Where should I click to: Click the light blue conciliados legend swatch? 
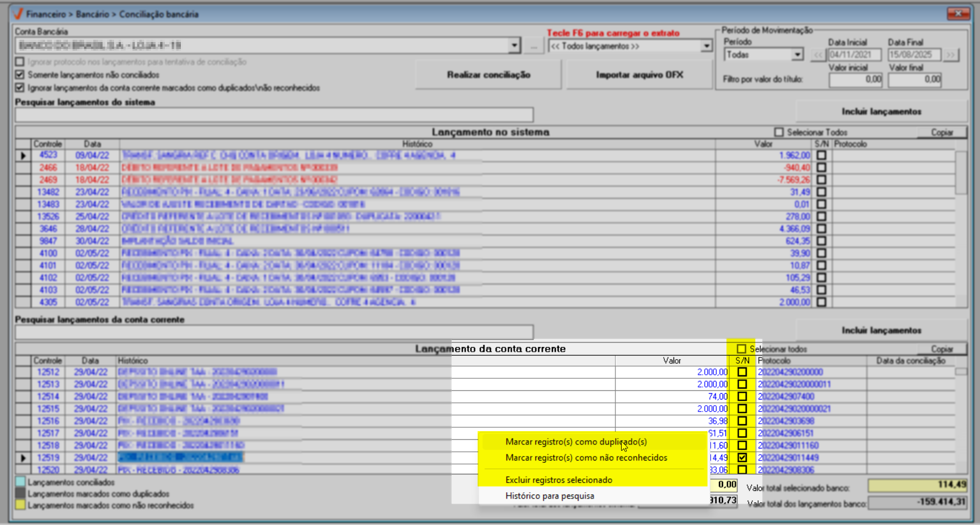[x=20, y=482]
